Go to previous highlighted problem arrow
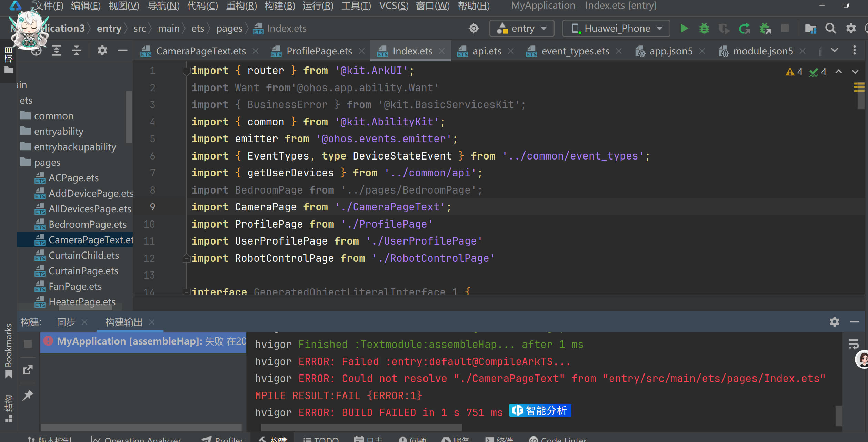Image resolution: width=868 pixels, height=442 pixels. [x=839, y=72]
